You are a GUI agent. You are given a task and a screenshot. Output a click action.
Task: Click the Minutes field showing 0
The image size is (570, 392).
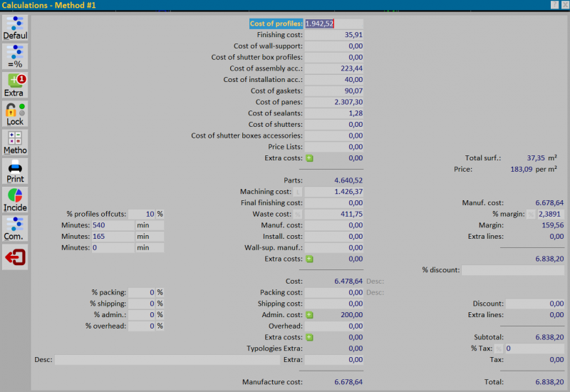[113, 248]
